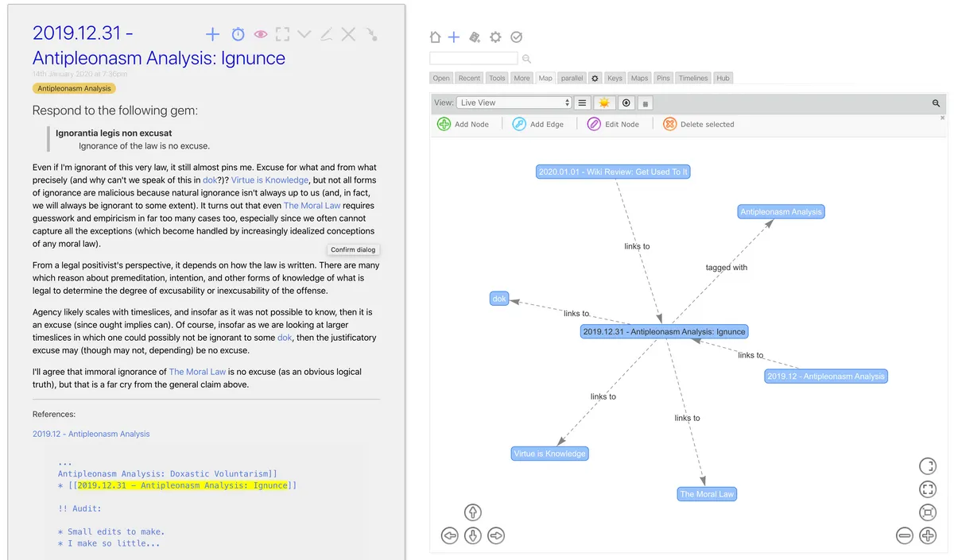Screen dimensions: 954x560
Task: Open the 2019.12 - Antipleonasm Analysis reference link
Action: coord(91,434)
